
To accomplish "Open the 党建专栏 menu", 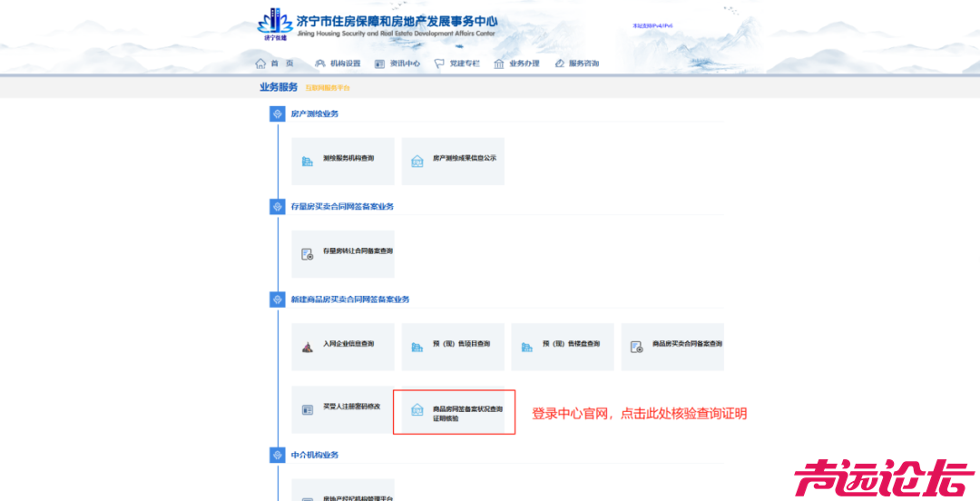I will click(x=456, y=64).
